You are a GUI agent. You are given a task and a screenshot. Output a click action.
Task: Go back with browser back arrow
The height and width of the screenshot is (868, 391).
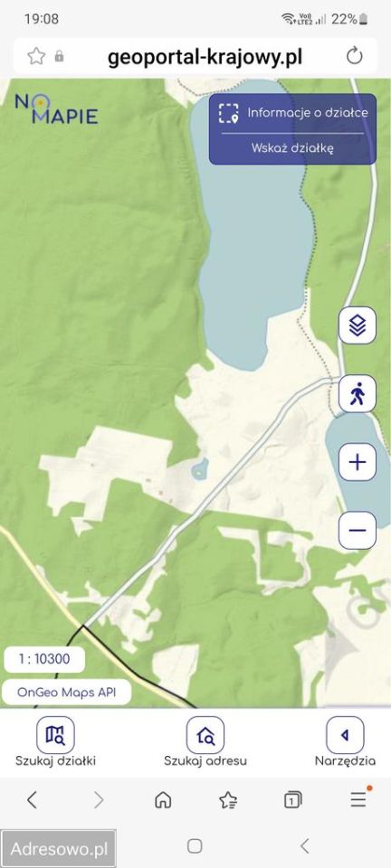(x=32, y=799)
